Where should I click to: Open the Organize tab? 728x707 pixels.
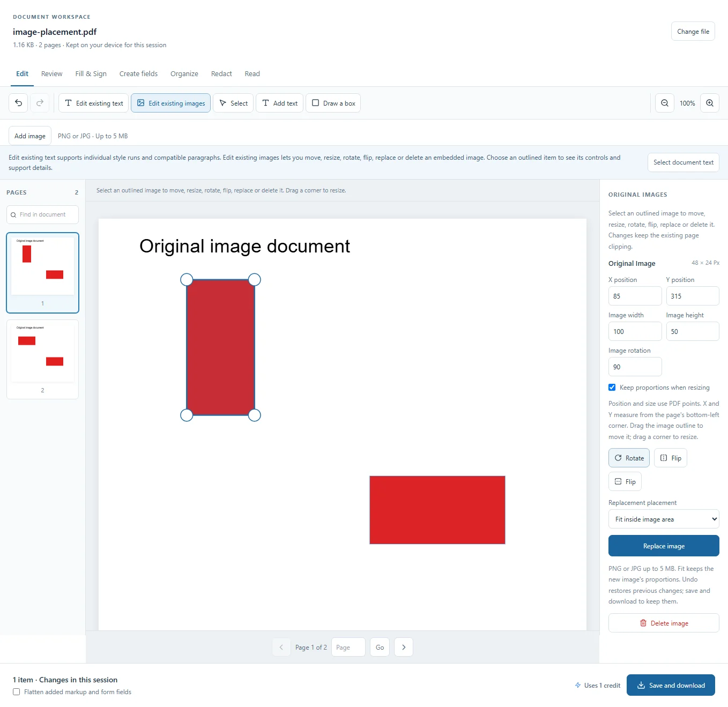pos(184,74)
